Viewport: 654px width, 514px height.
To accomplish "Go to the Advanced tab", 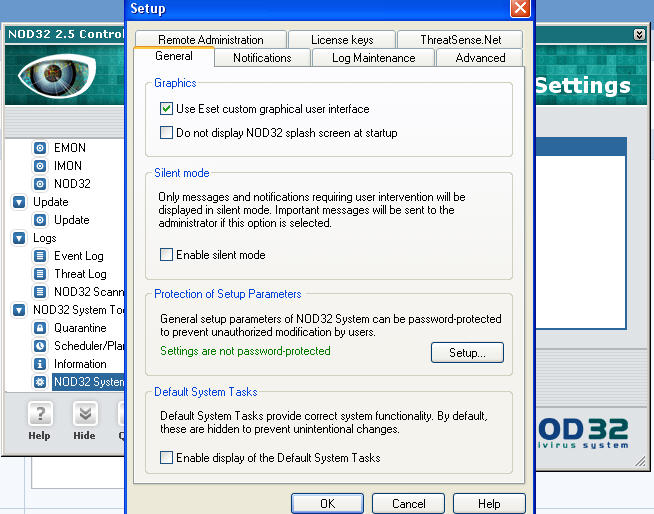I will (480, 58).
